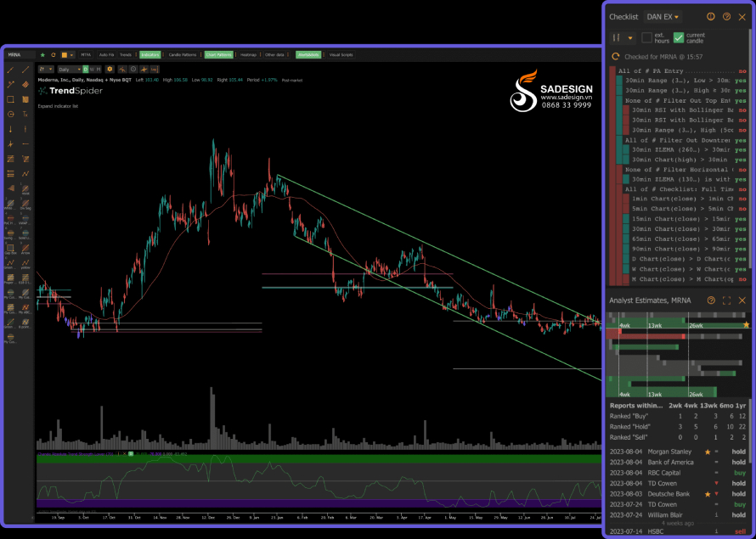Select the VWAP preset tool
This screenshot has height=539, width=756.
25,219
